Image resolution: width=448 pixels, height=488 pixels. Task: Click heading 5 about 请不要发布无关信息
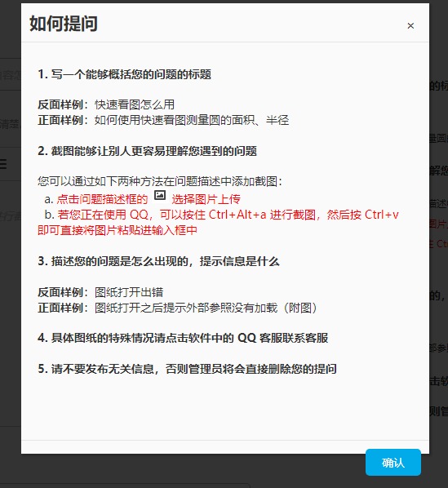pos(188,369)
